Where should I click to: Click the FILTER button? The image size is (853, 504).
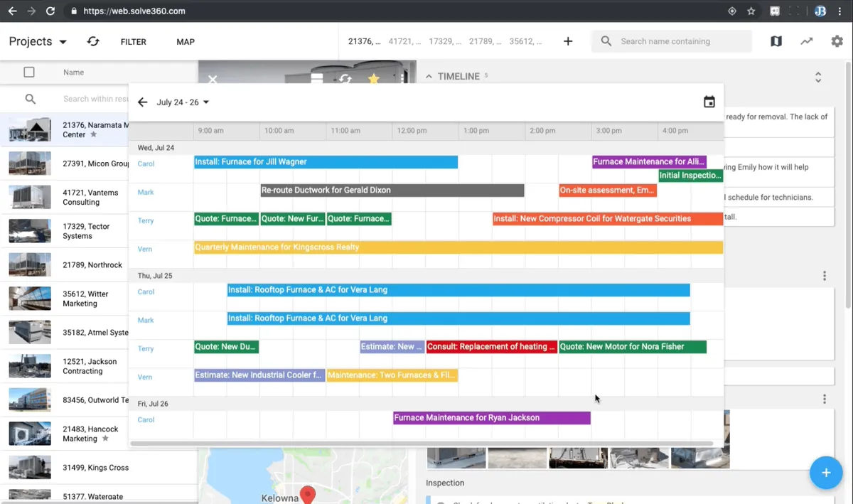(133, 42)
